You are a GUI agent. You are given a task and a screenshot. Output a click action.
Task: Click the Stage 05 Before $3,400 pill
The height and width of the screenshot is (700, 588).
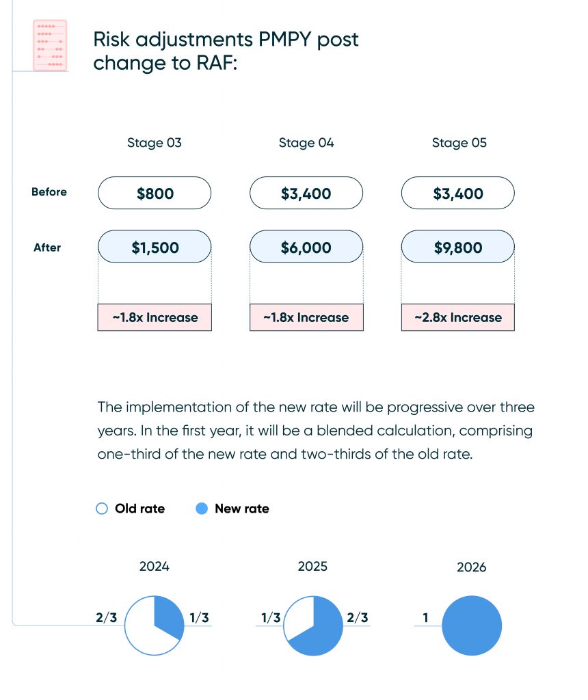click(x=457, y=193)
